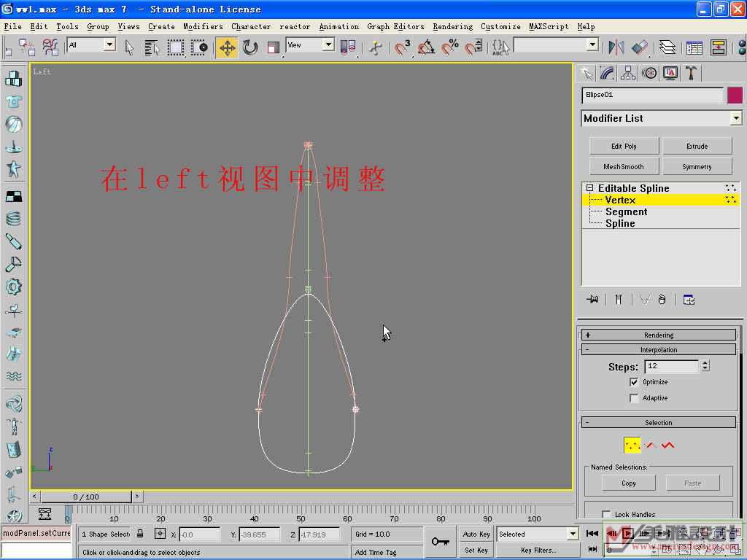Toggle the Selection Lock padlock
Image resolution: width=747 pixels, height=560 pixels.
[x=140, y=534]
